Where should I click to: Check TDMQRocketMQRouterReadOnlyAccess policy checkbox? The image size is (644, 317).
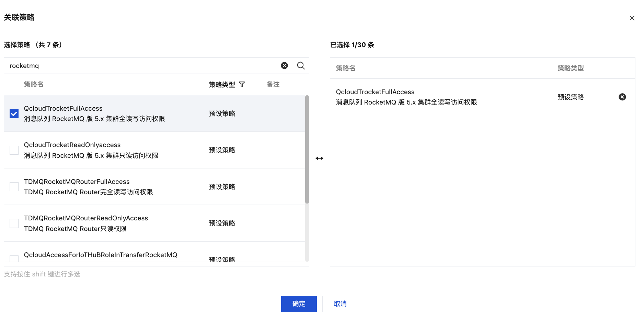click(14, 223)
